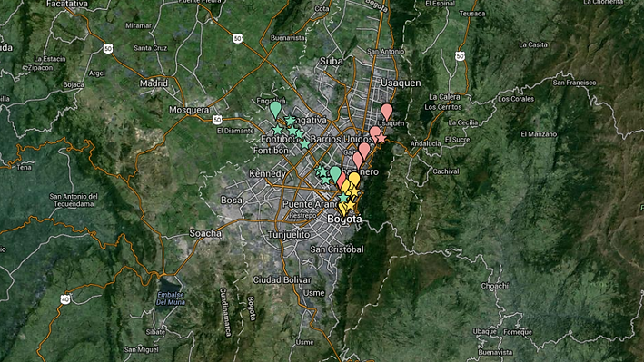Click the Mosquera town label
Screen dimensions: 644x362
[x=189, y=110]
